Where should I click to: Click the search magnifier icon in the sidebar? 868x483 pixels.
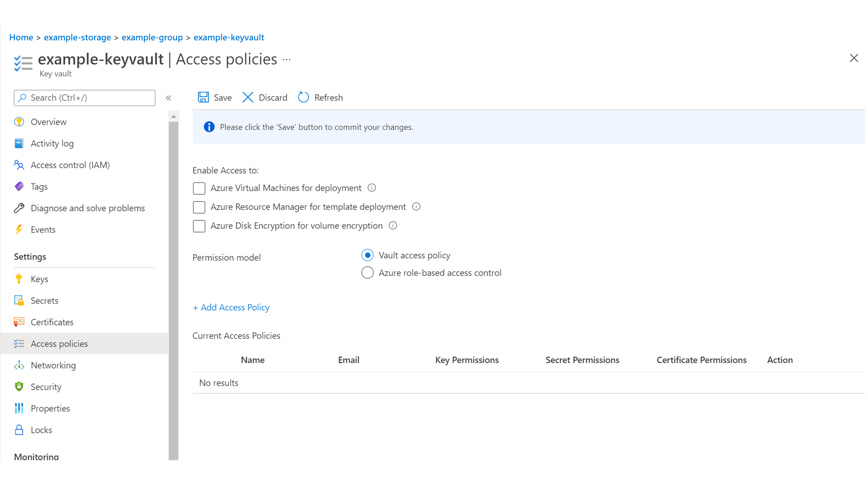(x=22, y=97)
